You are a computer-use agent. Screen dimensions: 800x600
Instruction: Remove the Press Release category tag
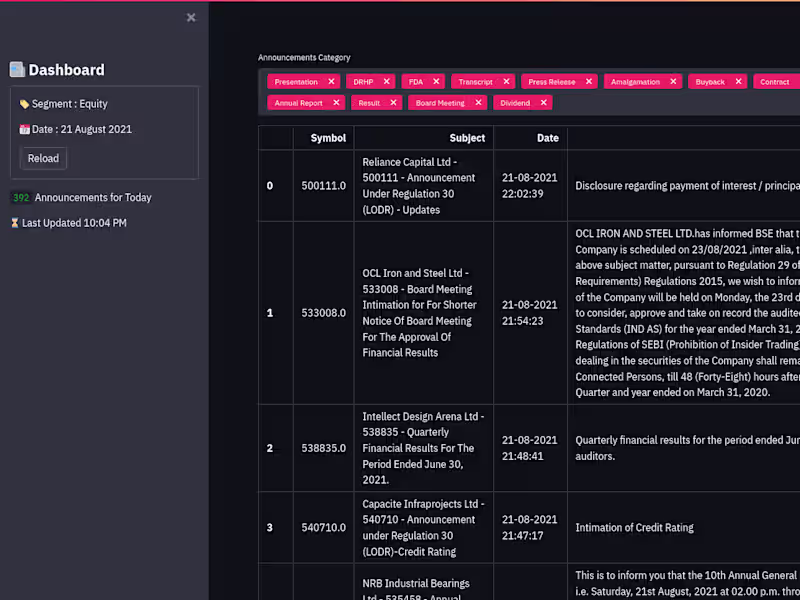tap(589, 82)
